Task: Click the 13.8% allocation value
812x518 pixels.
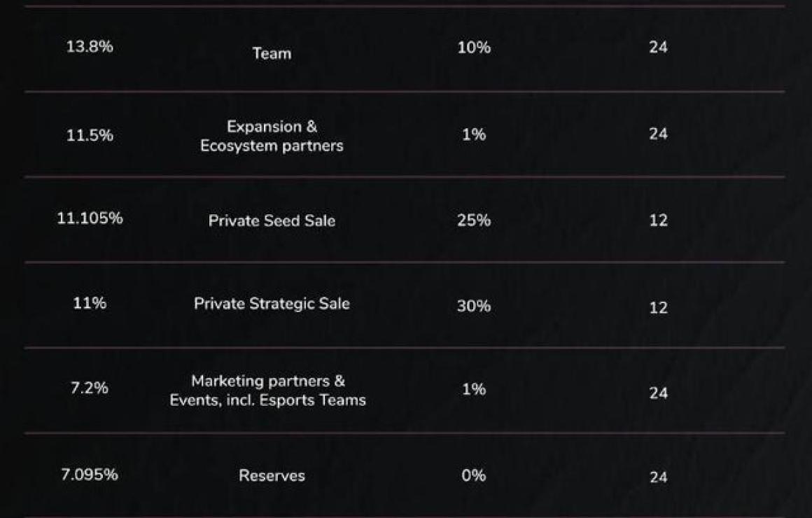Action: point(90,47)
